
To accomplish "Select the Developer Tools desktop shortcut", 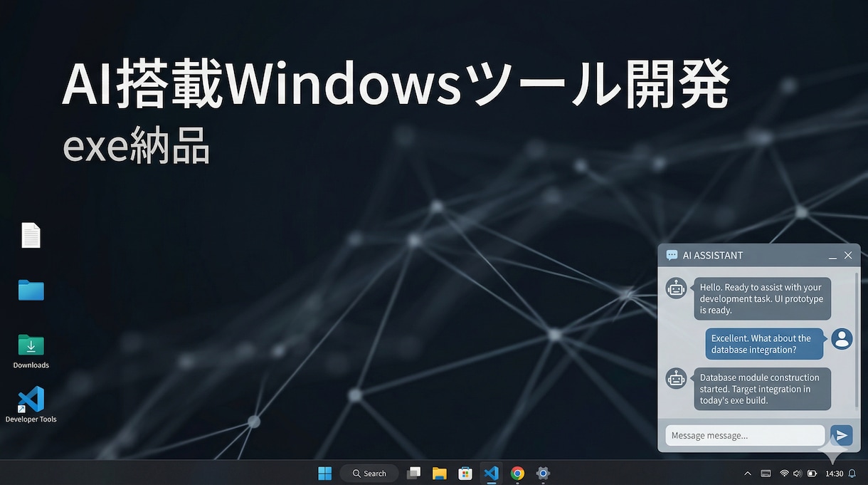I will pyautogui.click(x=31, y=399).
